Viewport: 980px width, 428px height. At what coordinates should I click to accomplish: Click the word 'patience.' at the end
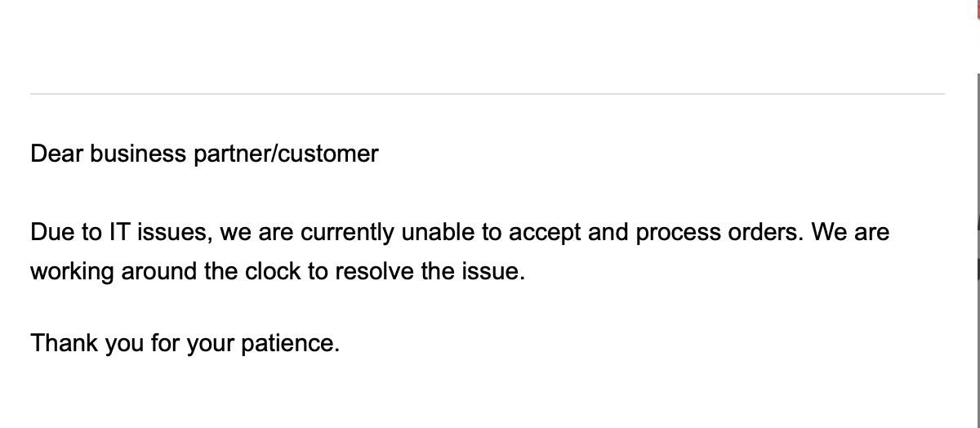291,343
